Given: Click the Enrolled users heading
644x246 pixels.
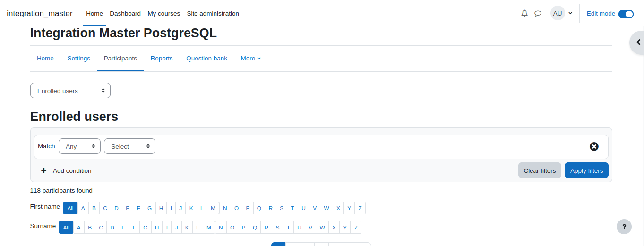Looking at the screenshot, I should tap(74, 116).
